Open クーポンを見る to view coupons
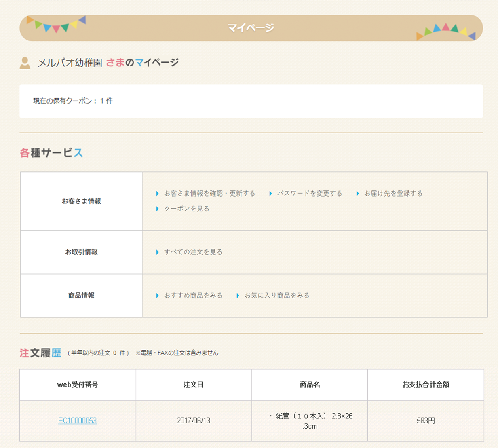498x448 pixels. 187,209
